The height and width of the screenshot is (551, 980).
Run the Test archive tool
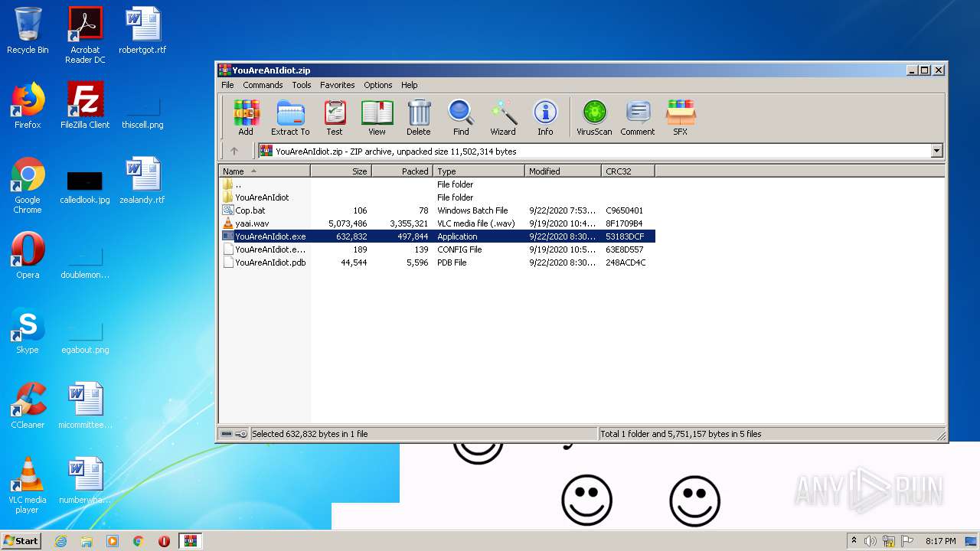click(x=335, y=118)
